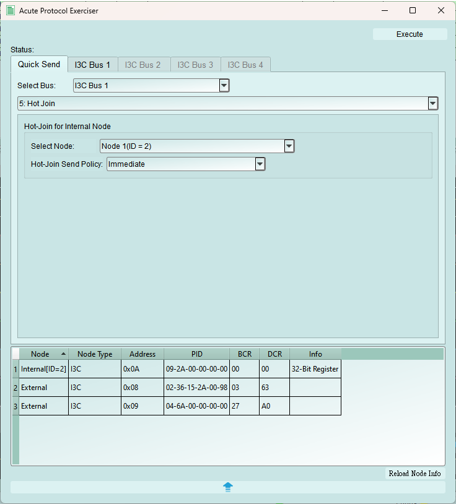The image size is (456, 504).
Task: Maximize the Acute Protocol Exerciser window
Action: click(413, 11)
